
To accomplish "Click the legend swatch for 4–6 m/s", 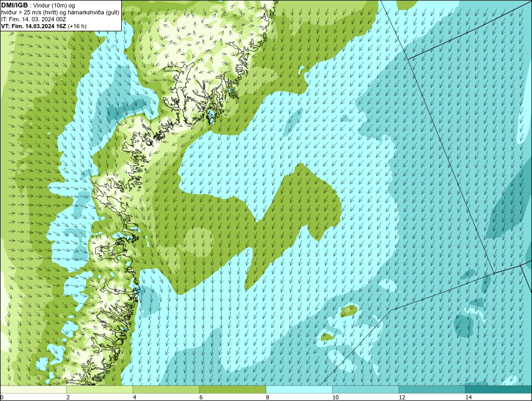I will pos(166,389).
